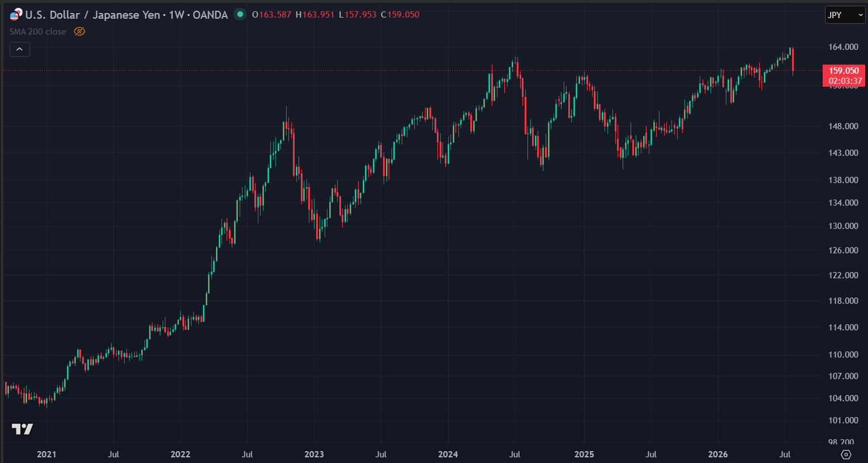Screen dimensions: 868x463
Task: Click the close value C159.050
Action: 400,15
